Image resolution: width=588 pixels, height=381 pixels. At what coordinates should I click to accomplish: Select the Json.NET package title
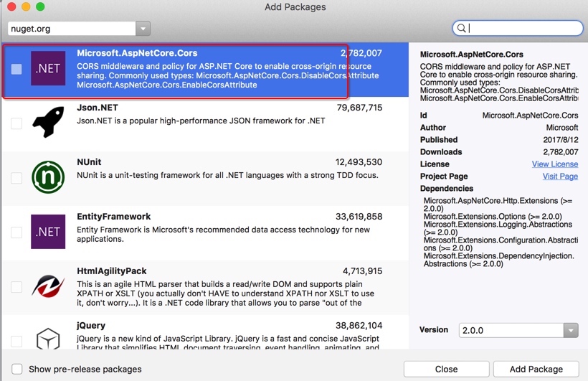point(98,108)
